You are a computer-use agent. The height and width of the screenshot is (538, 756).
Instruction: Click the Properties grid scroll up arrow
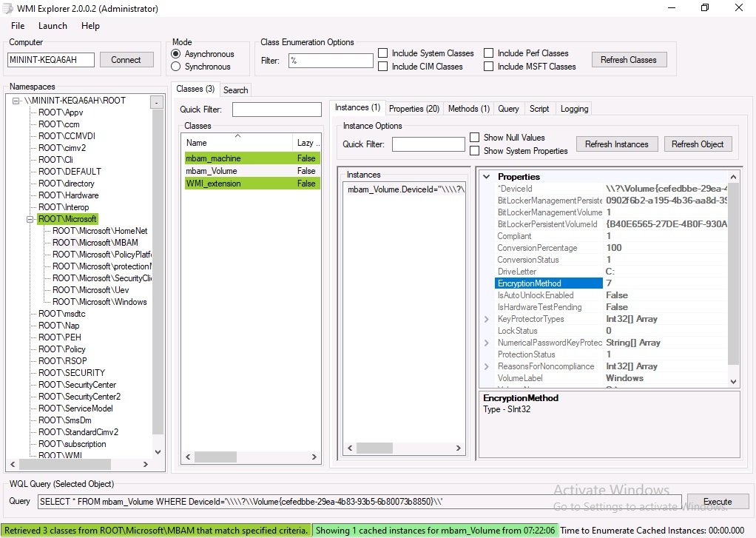pos(733,177)
